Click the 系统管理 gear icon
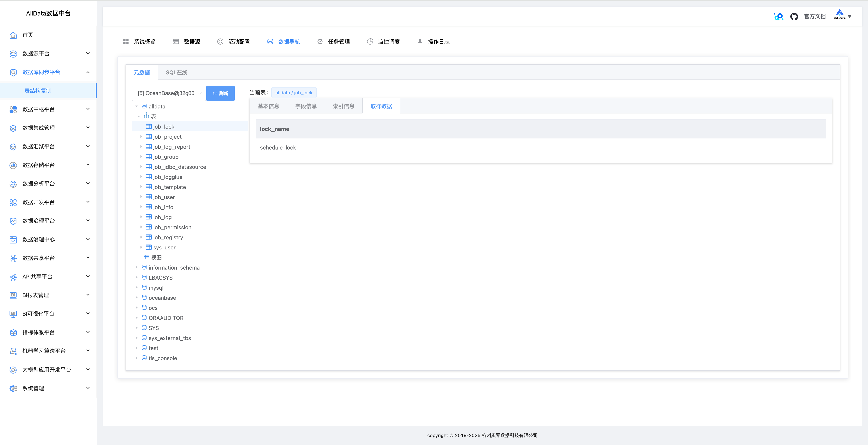The image size is (868, 445). [13, 388]
